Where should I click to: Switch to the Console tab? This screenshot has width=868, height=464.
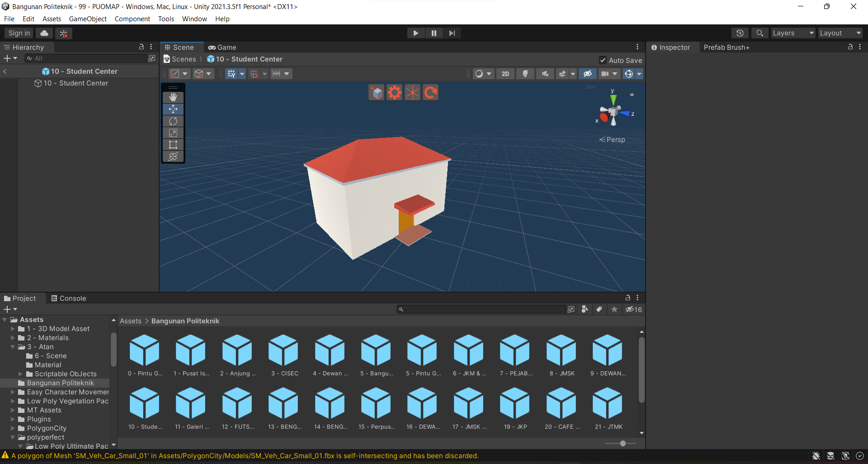pyautogui.click(x=68, y=298)
